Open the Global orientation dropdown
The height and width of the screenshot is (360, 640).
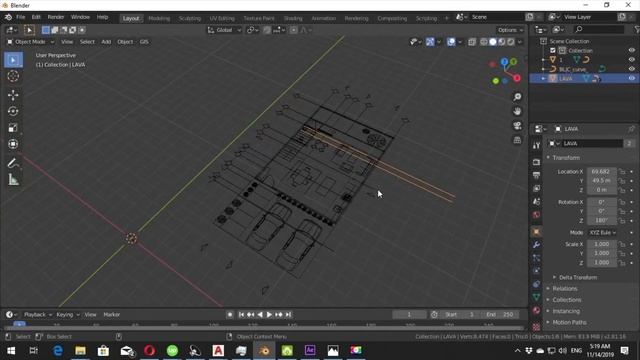coord(224,30)
